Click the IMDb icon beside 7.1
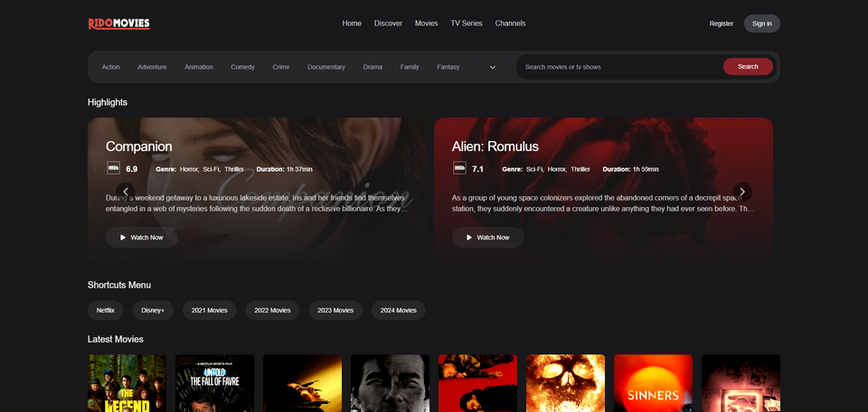 coord(459,168)
